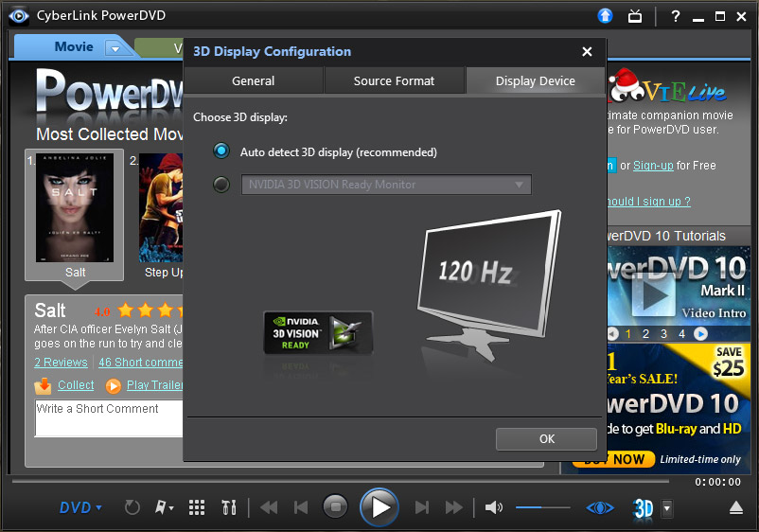Click the CyberLink PowerDVD logo icon
This screenshot has width=759, height=532.
pos(18,16)
